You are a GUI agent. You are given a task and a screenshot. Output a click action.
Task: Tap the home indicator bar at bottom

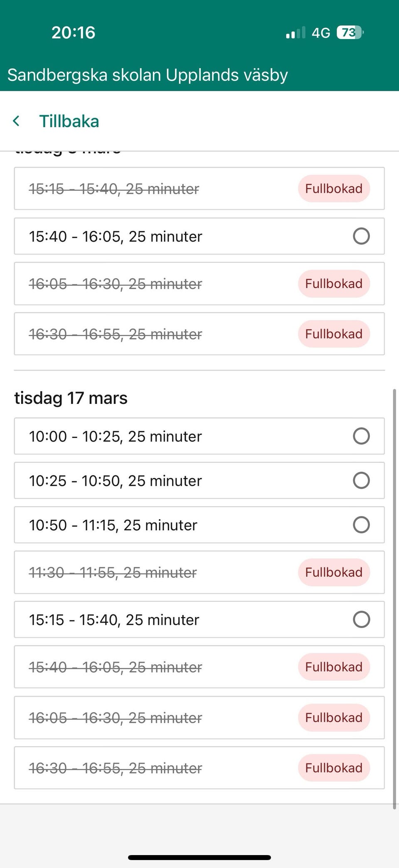click(x=199, y=857)
